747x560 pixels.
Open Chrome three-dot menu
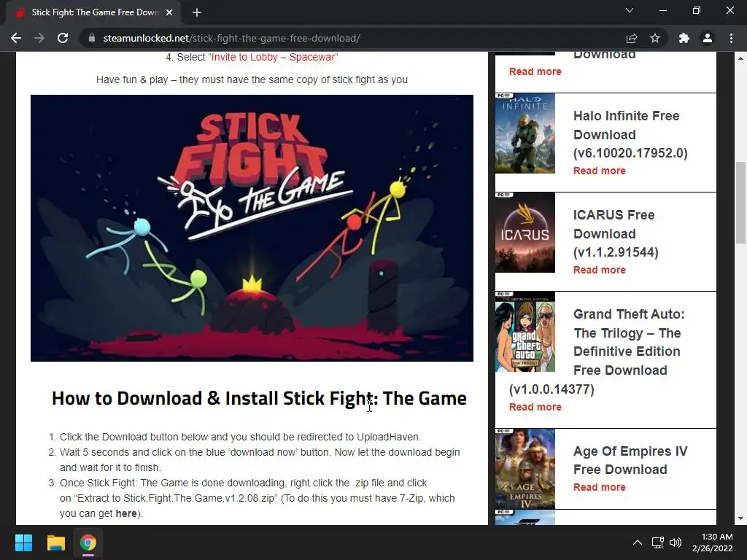pyautogui.click(x=731, y=38)
